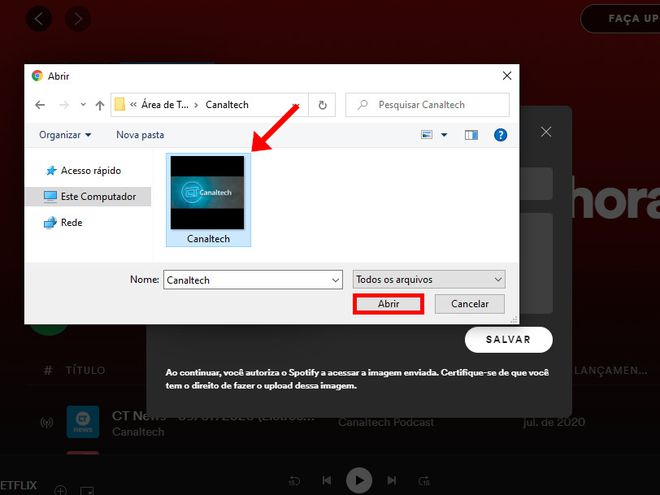The width and height of the screenshot is (660, 495).
Task: Open the Organizar menu
Action: [x=65, y=135]
